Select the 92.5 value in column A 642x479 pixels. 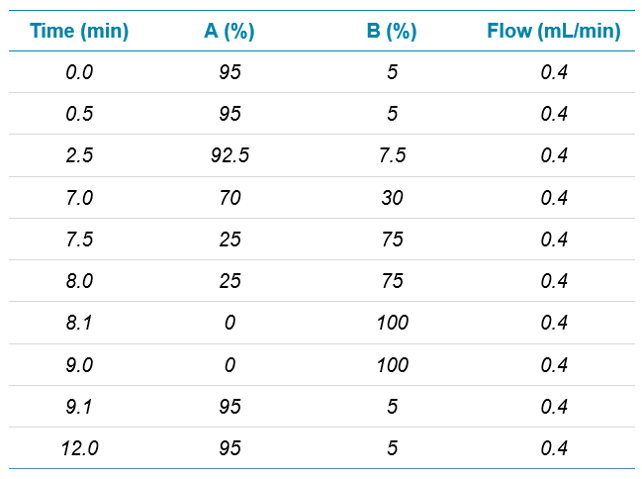coord(229,156)
